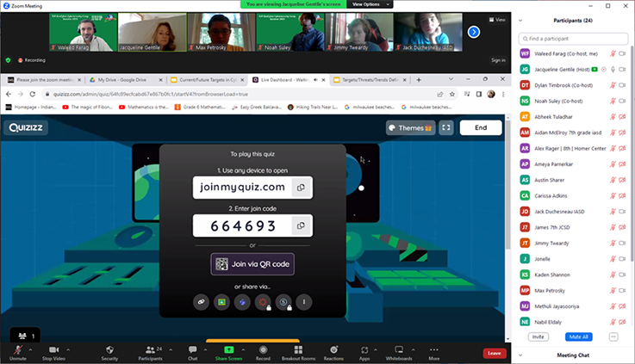Expand the video options caret near Stop Video
The image size is (635, 364).
point(68,349)
